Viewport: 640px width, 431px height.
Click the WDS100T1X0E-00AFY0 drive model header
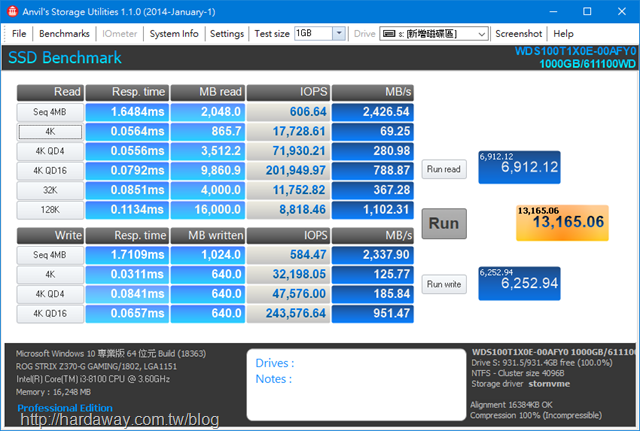[575, 51]
